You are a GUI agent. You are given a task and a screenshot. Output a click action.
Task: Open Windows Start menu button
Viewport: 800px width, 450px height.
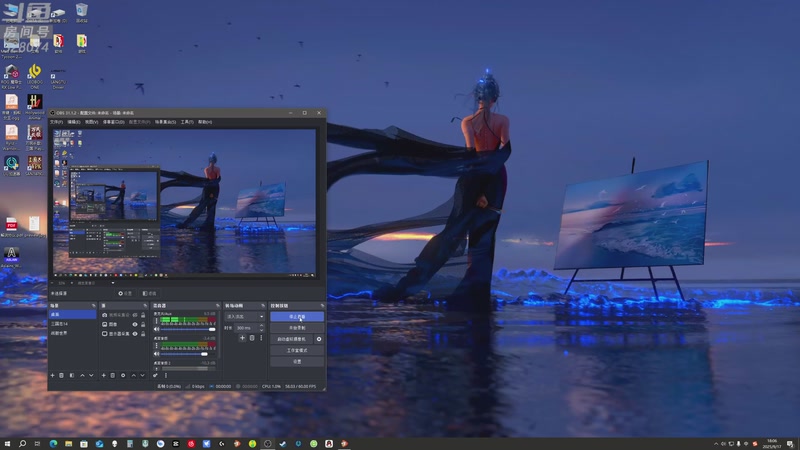pos(7,443)
